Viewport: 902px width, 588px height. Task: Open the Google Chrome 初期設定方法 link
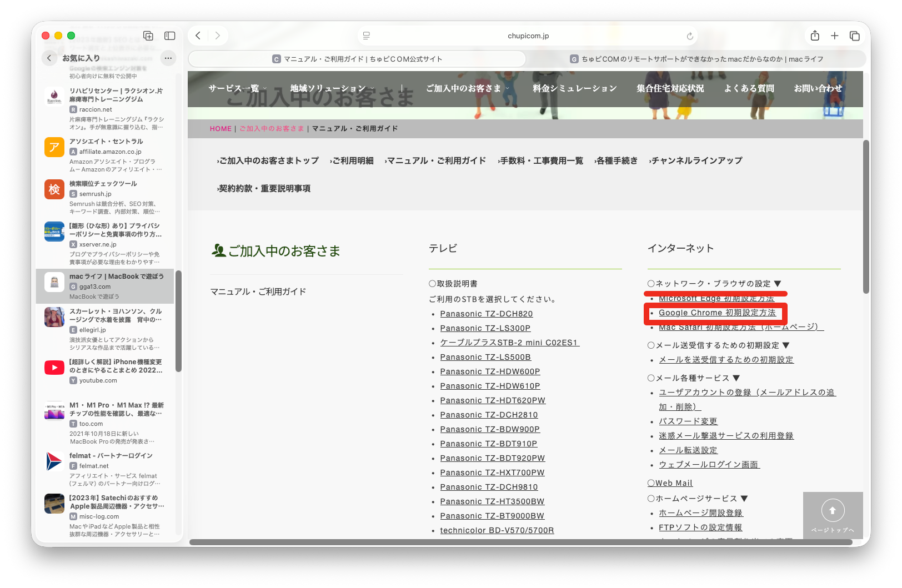(717, 313)
